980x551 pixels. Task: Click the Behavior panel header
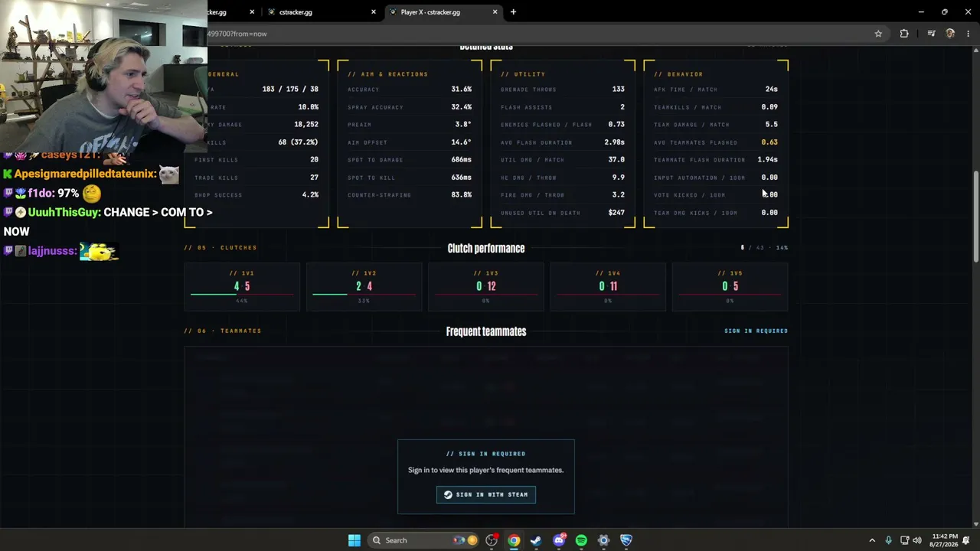click(678, 74)
